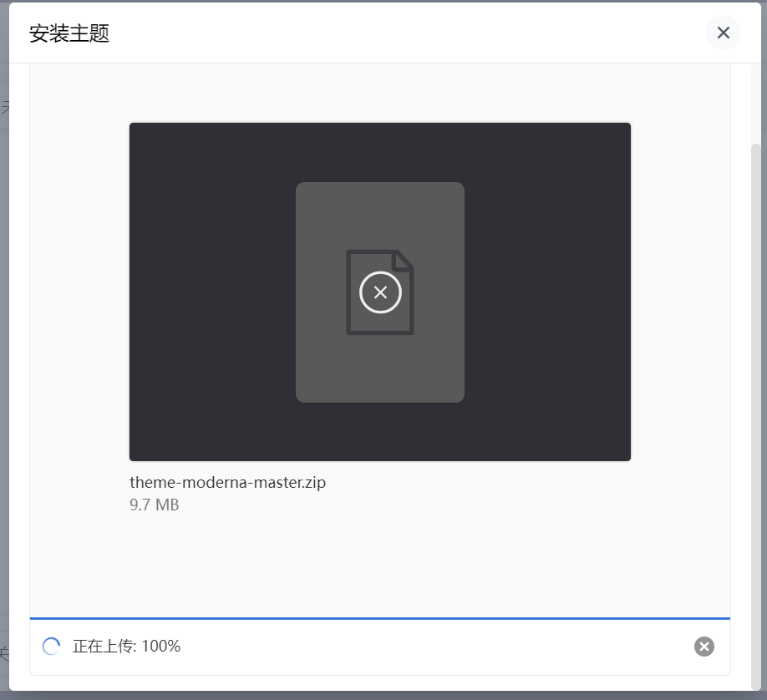Click the upload spinner icon
The height and width of the screenshot is (700, 767).
click(x=51, y=647)
